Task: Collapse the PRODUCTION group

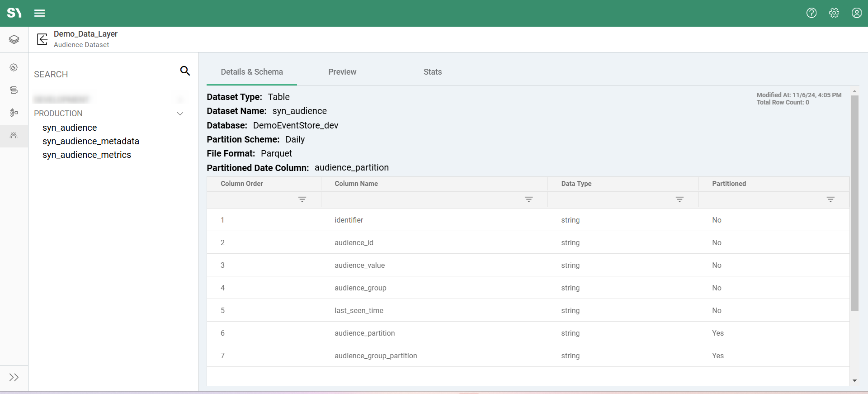Action: pos(180,114)
